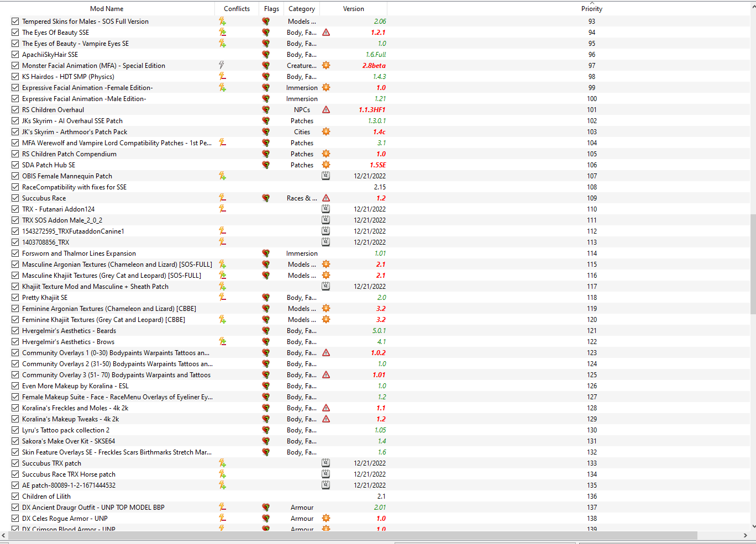
Task: Click the Cities category cell for JK's Skyrim patch pack
Action: click(302, 132)
